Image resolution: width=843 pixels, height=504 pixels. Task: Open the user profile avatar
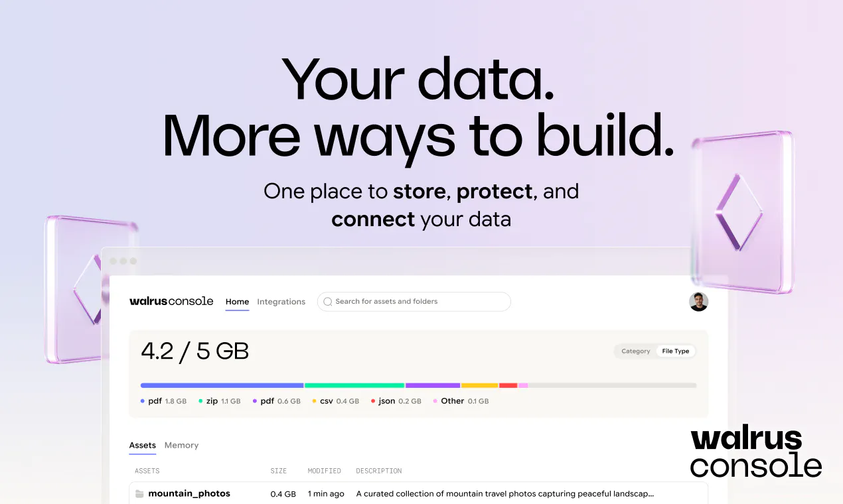(698, 302)
